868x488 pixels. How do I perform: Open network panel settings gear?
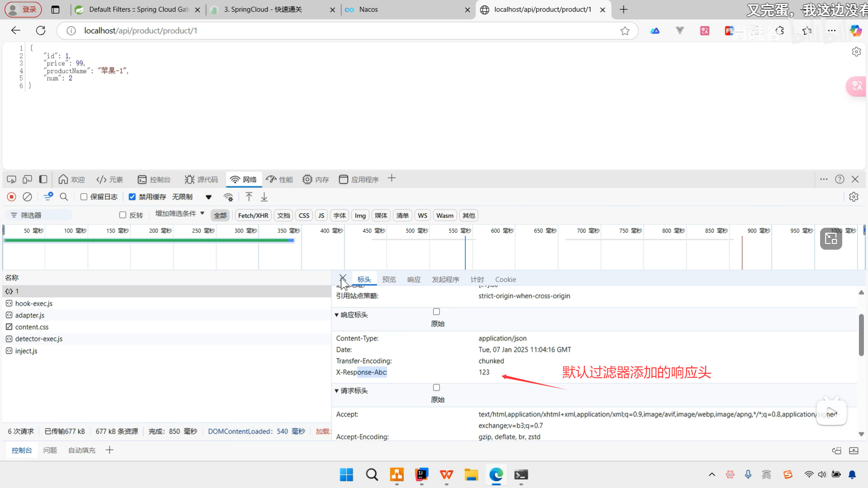(854, 197)
